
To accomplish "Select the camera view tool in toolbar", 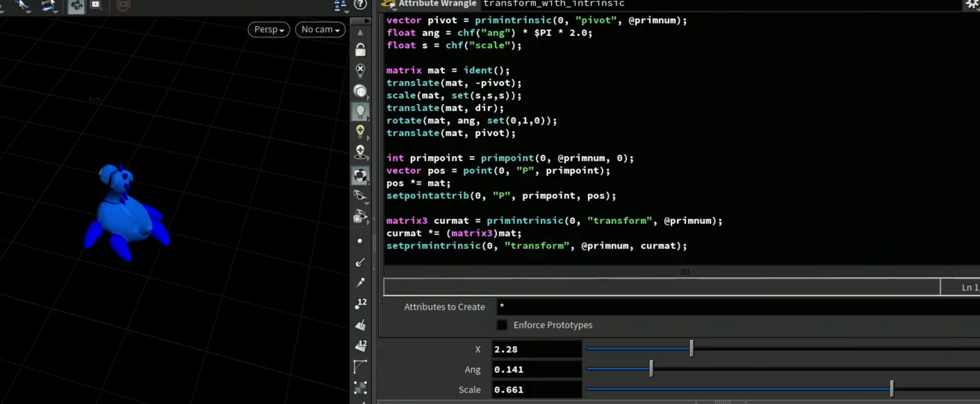I will (x=76, y=5).
